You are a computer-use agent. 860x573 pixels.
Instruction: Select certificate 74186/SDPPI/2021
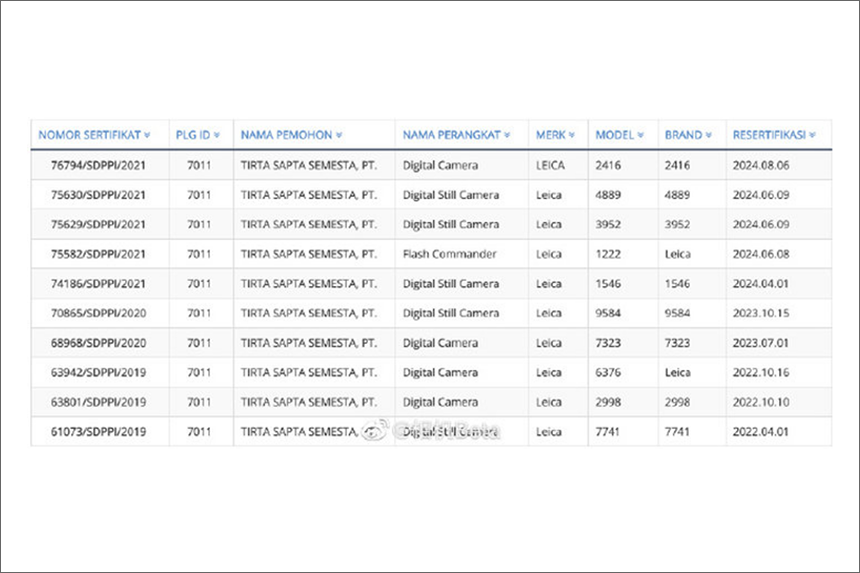point(98,283)
